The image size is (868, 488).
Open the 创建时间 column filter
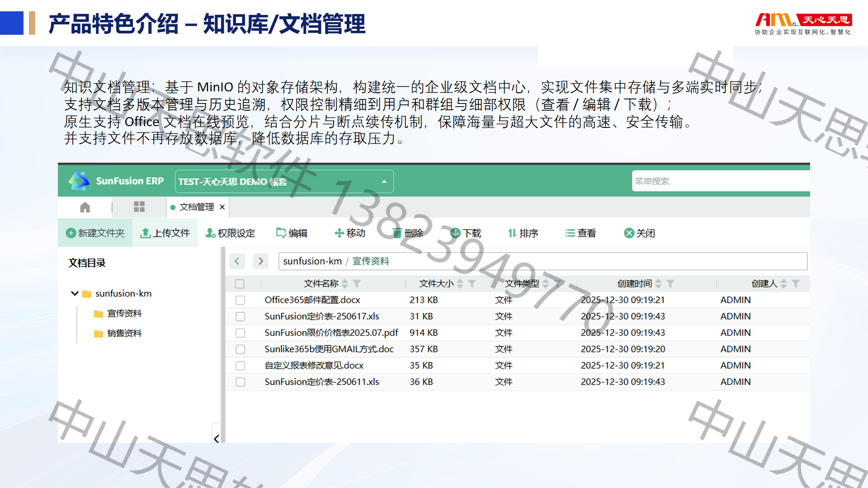670,284
